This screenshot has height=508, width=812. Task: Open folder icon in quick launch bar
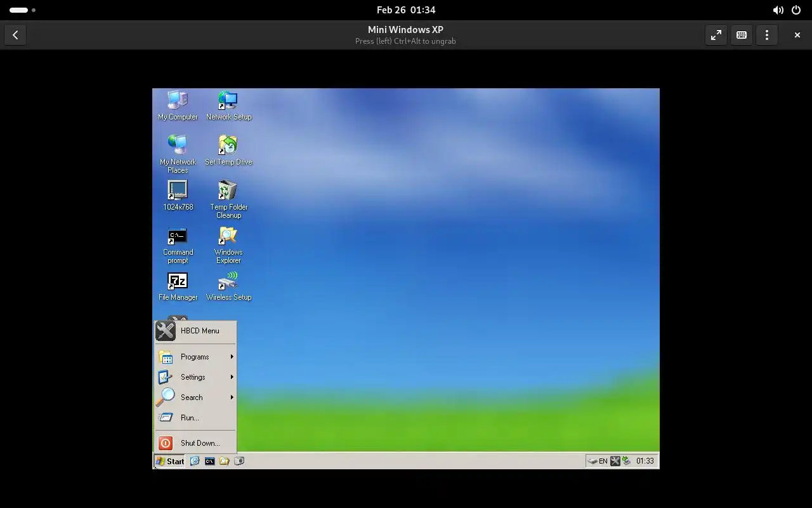(x=224, y=461)
